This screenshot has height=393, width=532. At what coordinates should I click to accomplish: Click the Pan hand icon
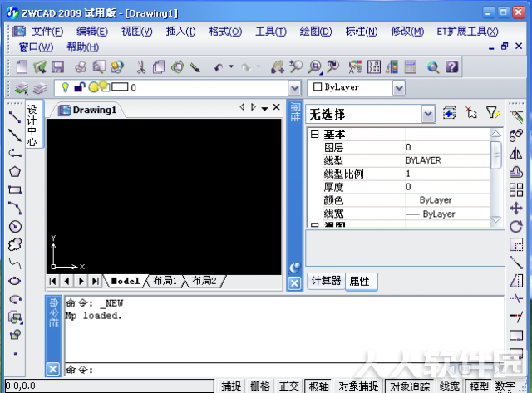pyautogui.click(x=277, y=66)
